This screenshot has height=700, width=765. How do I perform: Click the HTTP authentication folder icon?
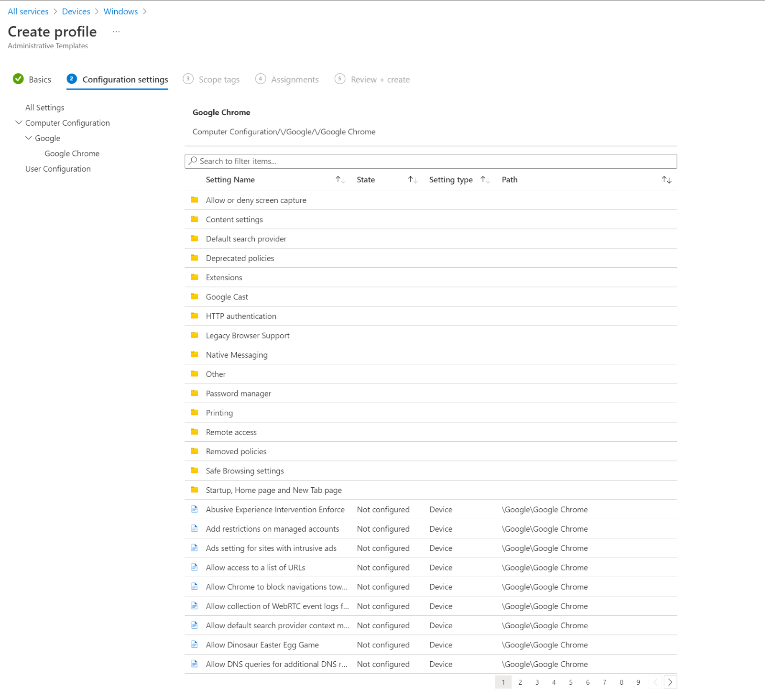tap(194, 316)
